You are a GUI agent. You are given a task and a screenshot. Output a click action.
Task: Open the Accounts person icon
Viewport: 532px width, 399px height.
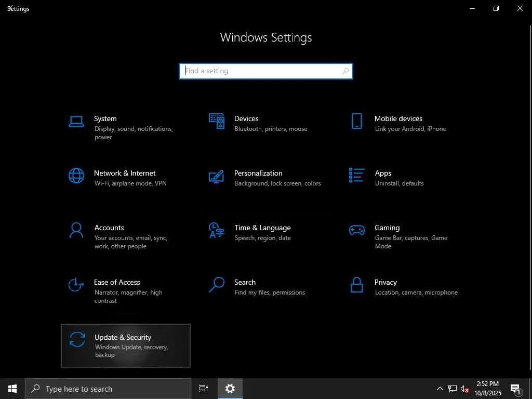[x=76, y=230]
